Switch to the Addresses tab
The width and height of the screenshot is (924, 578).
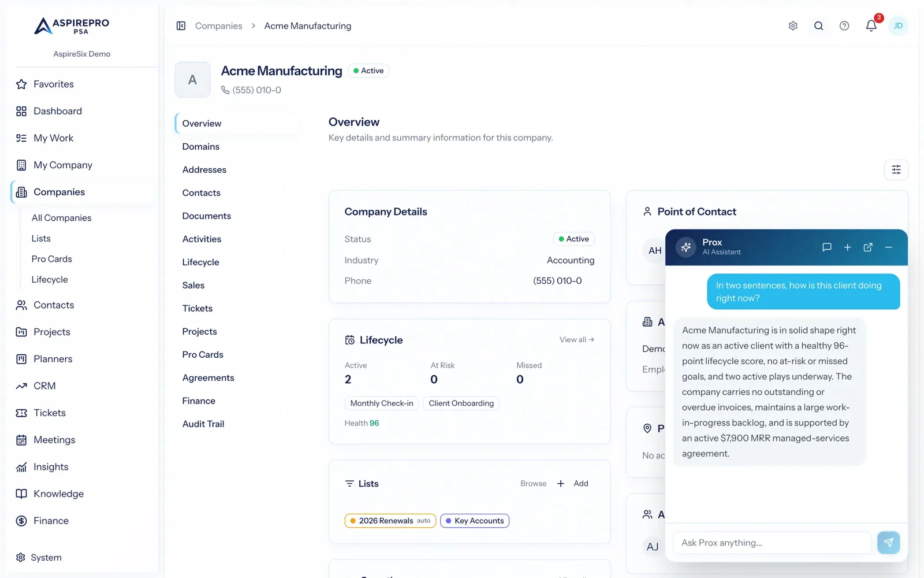[204, 170]
